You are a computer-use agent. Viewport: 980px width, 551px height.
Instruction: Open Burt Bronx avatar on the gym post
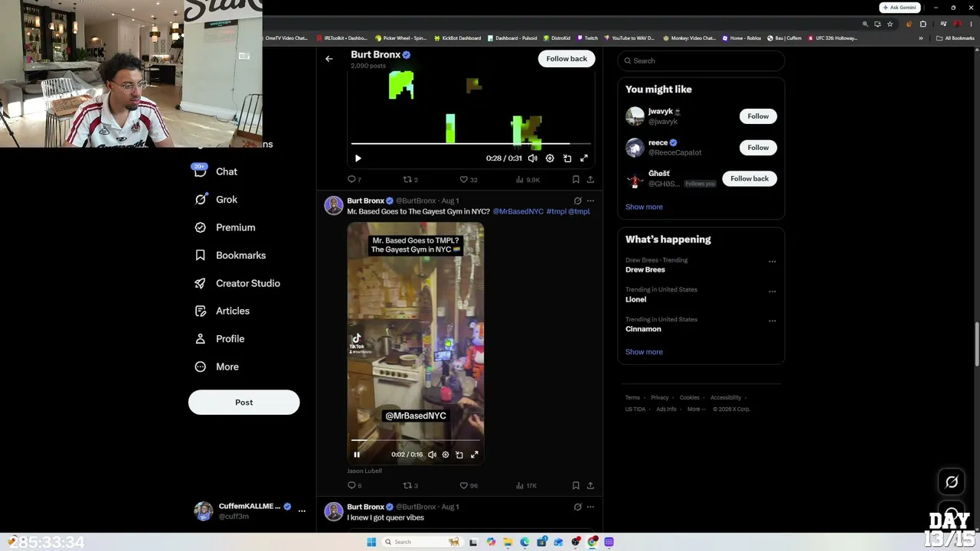[334, 205]
